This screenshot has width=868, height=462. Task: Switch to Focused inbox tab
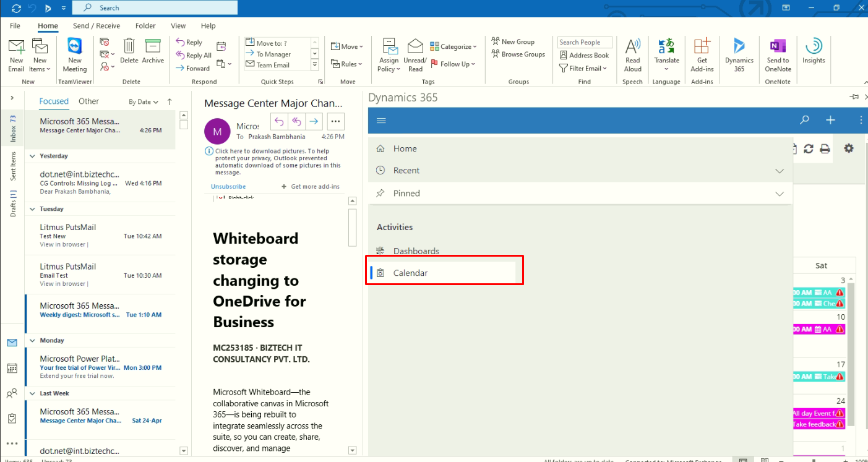click(54, 101)
